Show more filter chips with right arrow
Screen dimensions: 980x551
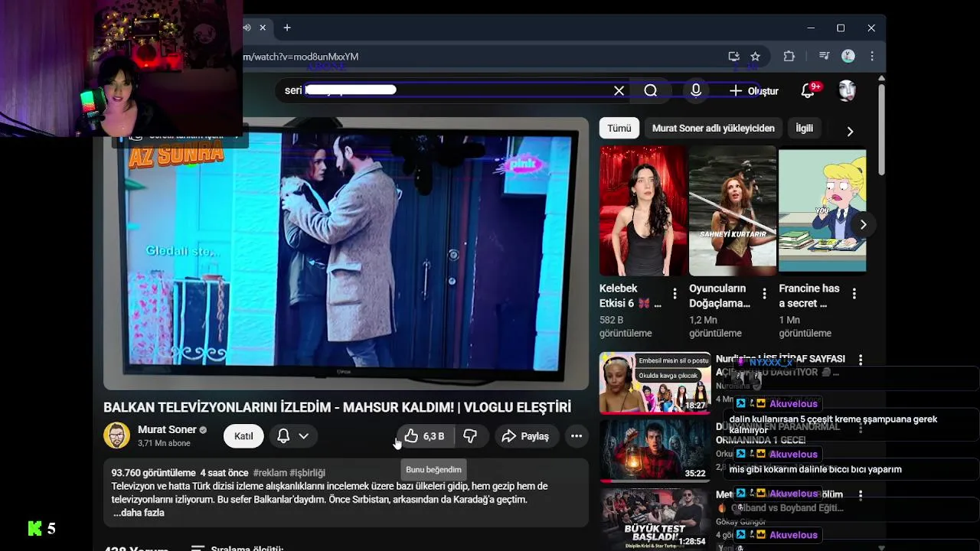coord(850,131)
